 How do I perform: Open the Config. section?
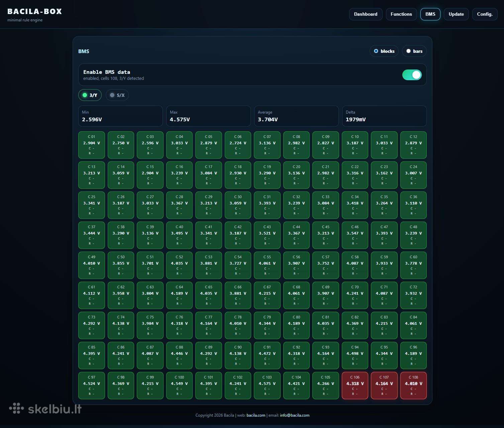coord(485,14)
